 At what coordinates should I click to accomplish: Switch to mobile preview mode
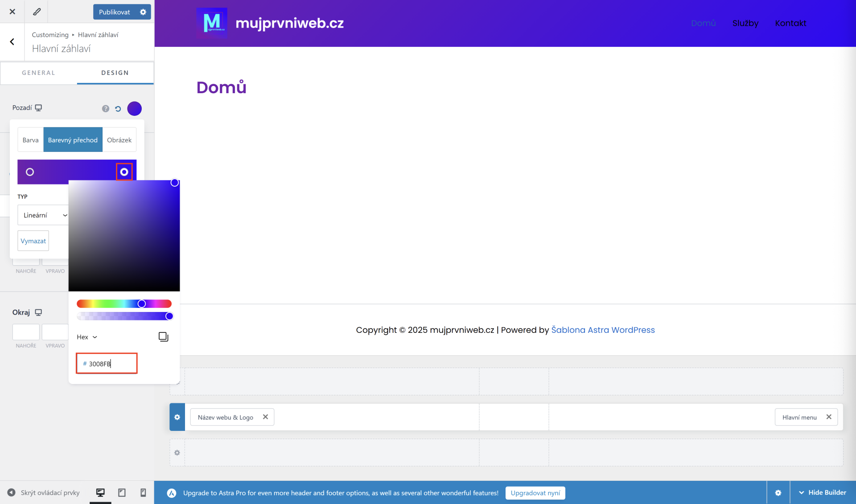pos(143,492)
